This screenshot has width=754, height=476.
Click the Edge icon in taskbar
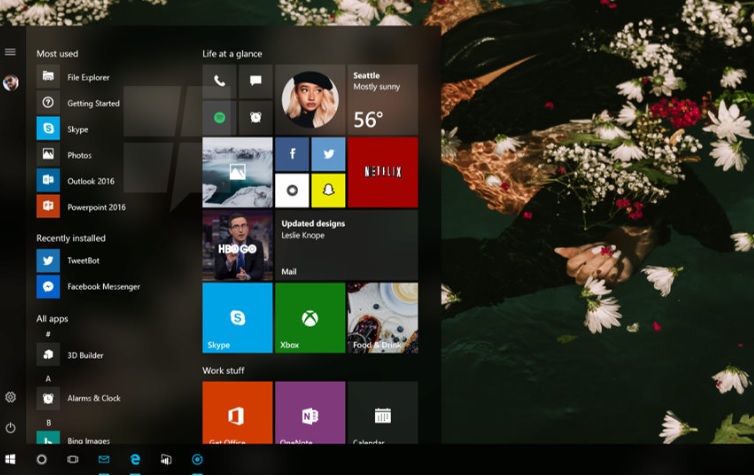coord(135,459)
